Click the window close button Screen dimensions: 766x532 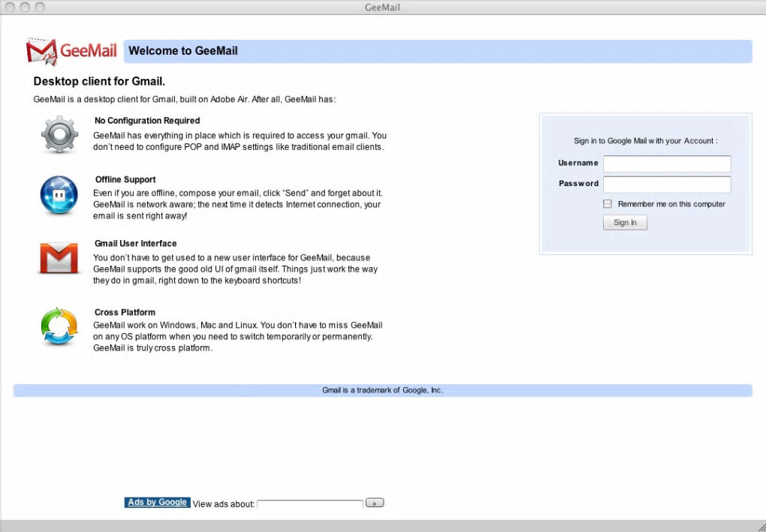pos(10,7)
